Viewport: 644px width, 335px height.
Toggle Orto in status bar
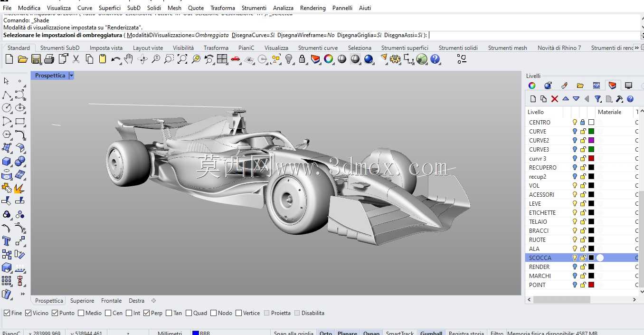tap(326, 333)
